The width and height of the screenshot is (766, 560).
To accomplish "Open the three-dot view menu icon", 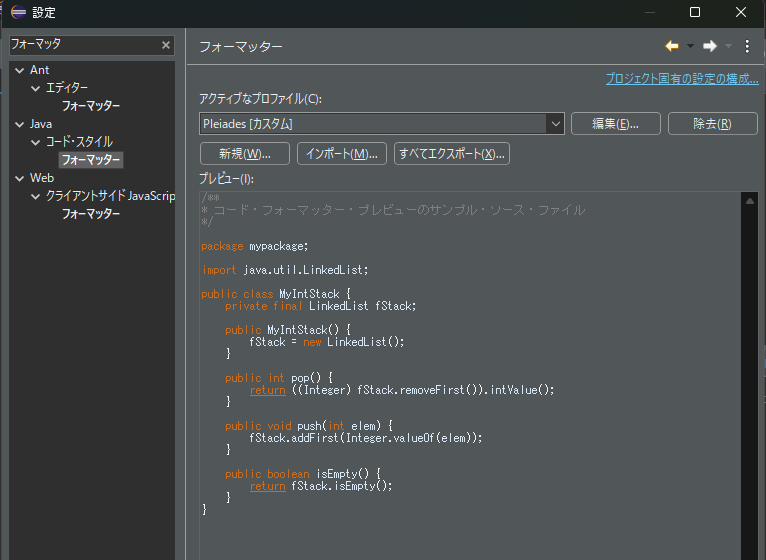I will pyautogui.click(x=747, y=46).
